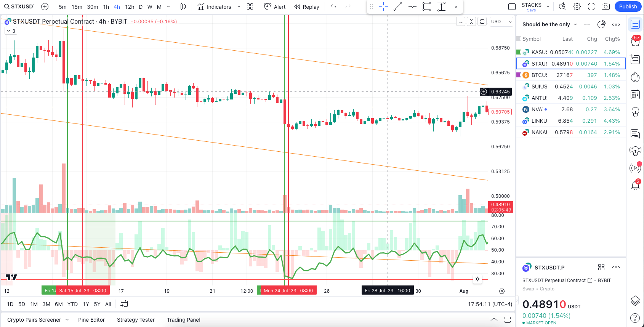Create a price Alert
The width and height of the screenshot is (644, 327).
point(275,7)
